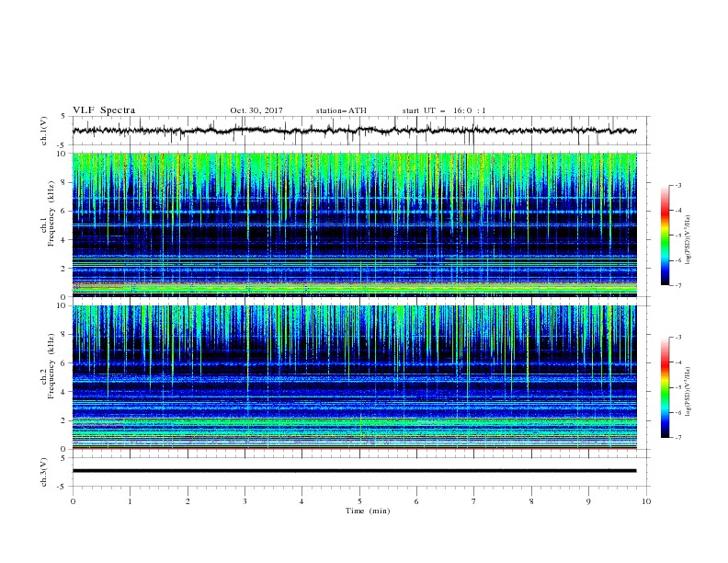Click the time axis tick label "2"

(188, 501)
